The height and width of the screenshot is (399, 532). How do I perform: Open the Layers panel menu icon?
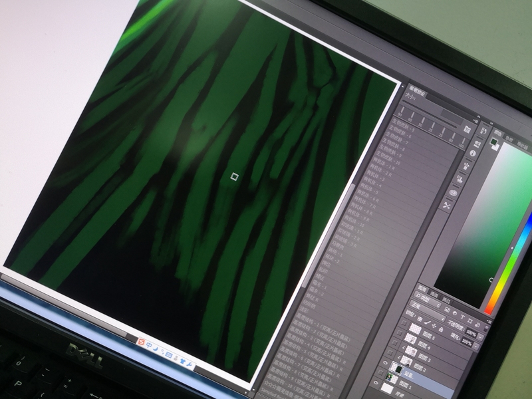[489, 322]
